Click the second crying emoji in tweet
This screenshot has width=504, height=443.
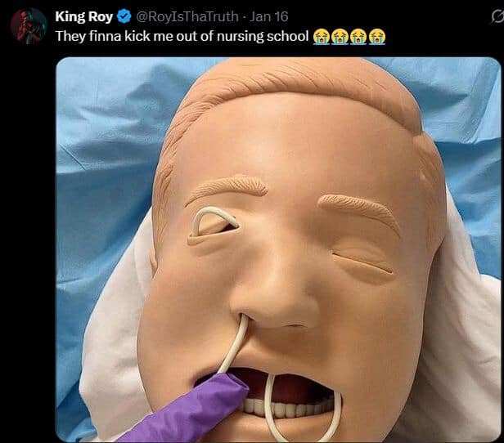(340, 36)
